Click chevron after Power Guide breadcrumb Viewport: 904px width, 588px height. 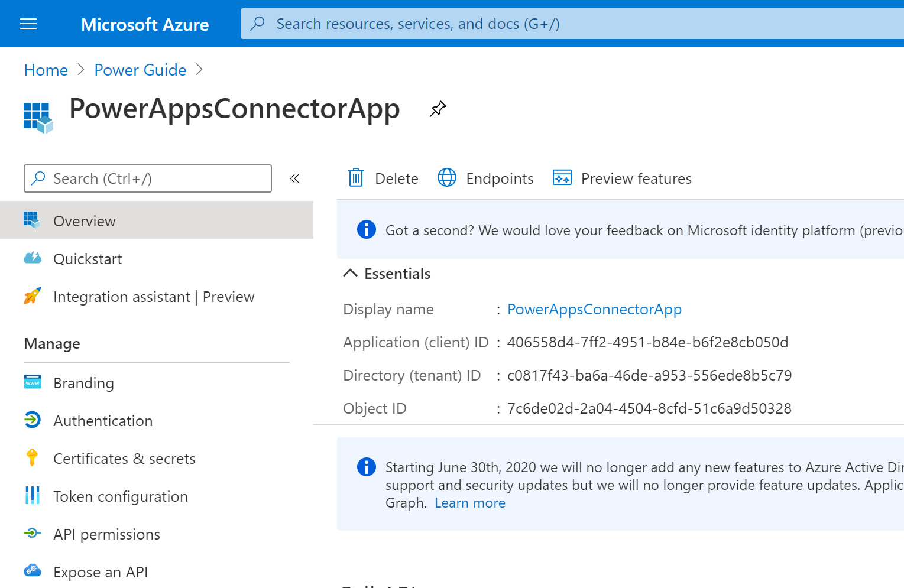pyautogui.click(x=199, y=70)
